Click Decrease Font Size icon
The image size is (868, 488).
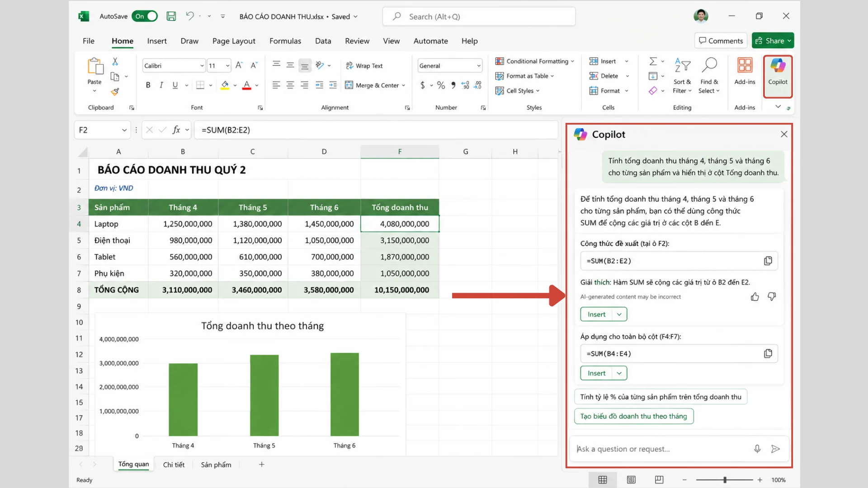click(x=254, y=66)
